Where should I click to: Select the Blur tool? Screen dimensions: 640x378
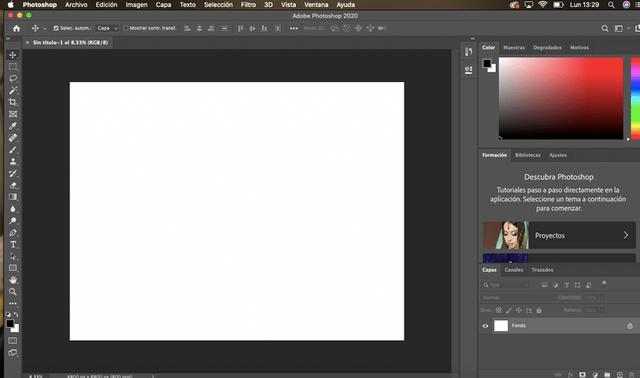(x=13, y=209)
